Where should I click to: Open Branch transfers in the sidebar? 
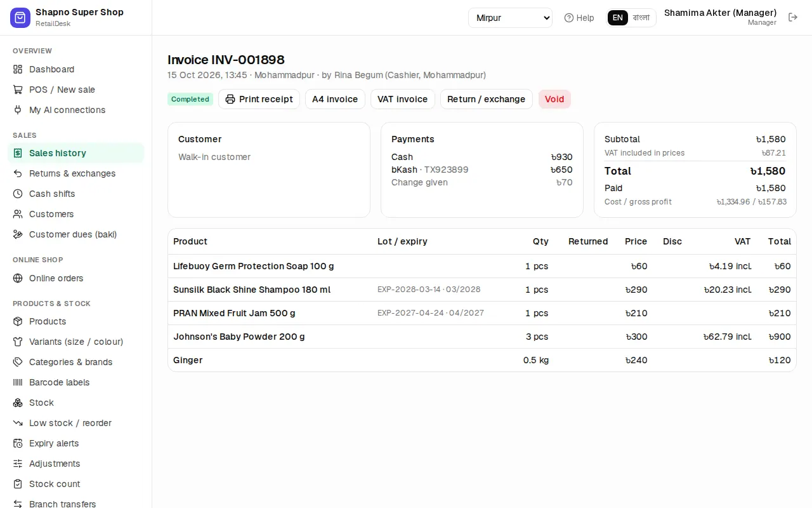point(75,504)
